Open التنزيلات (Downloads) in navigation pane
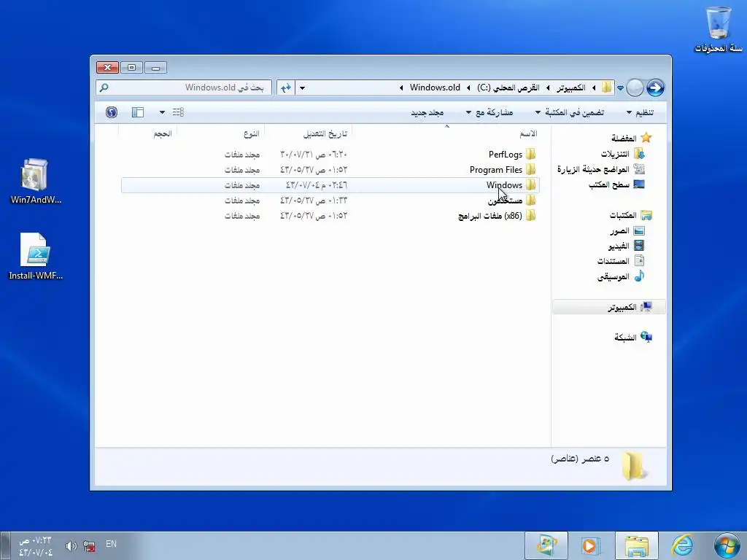Image resolution: width=747 pixels, height=560 pixels. 623,154
